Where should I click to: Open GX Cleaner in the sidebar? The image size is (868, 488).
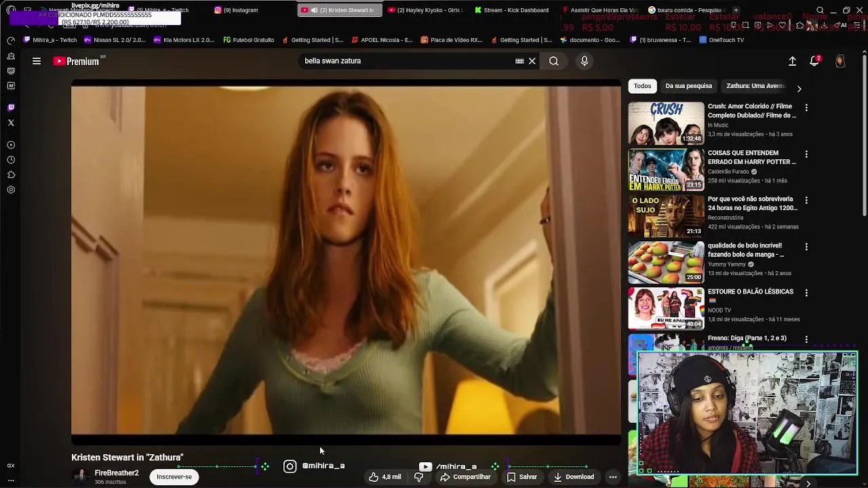tap(11, 56)
